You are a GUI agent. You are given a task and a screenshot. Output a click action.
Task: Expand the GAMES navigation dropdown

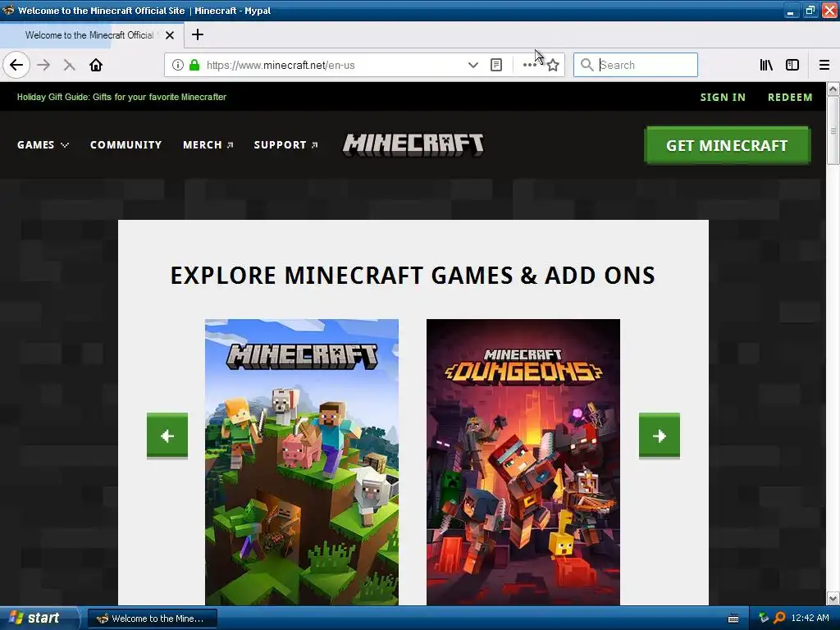point(43,144)
